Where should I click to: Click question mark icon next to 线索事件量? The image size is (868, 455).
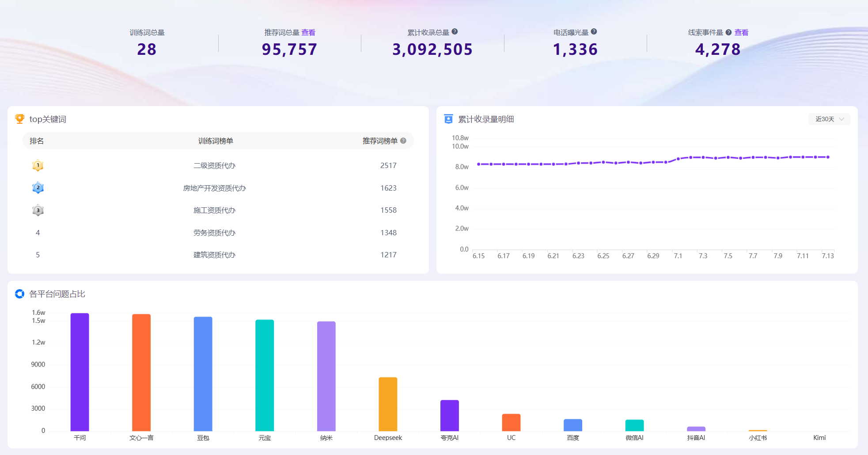tap(728, 32)
